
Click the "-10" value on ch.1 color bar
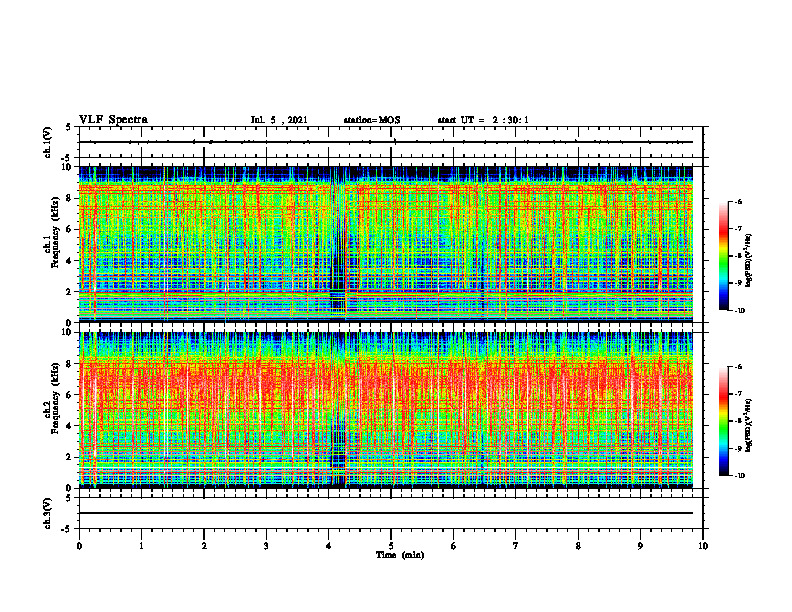click(739, 310)
